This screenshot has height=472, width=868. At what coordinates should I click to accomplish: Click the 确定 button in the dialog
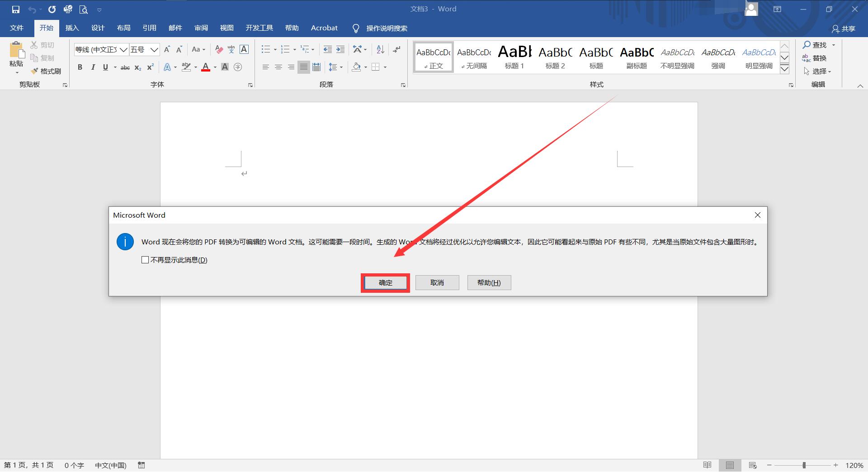point(385,282)
